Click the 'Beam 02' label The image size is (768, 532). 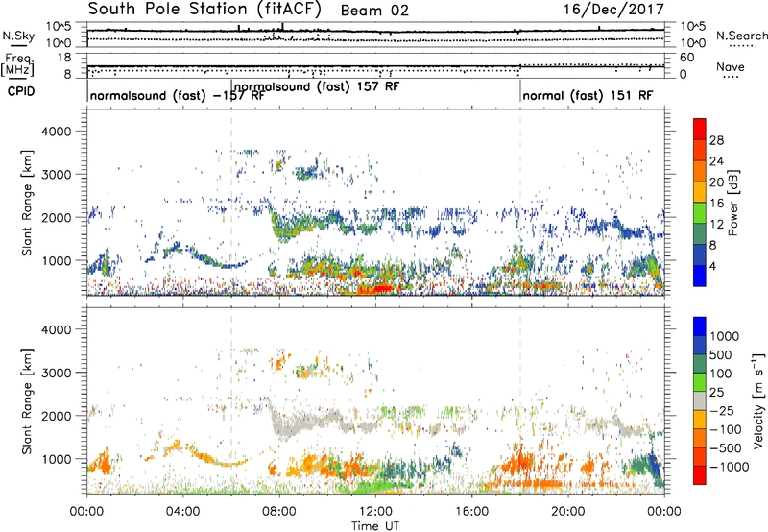[374, 11]
